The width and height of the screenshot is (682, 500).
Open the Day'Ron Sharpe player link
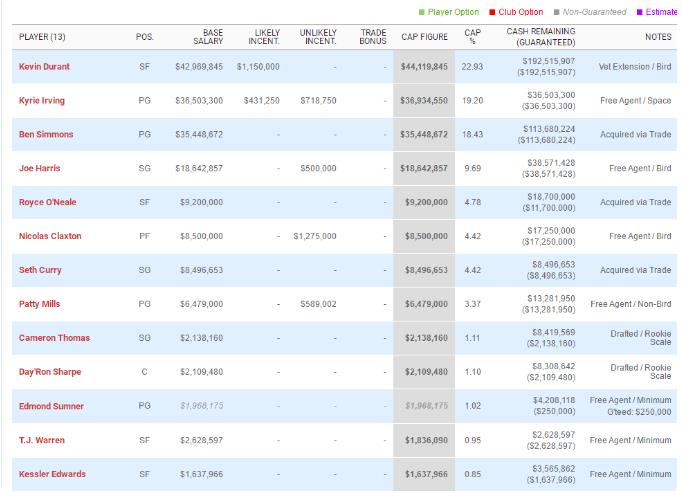point(50,372)
